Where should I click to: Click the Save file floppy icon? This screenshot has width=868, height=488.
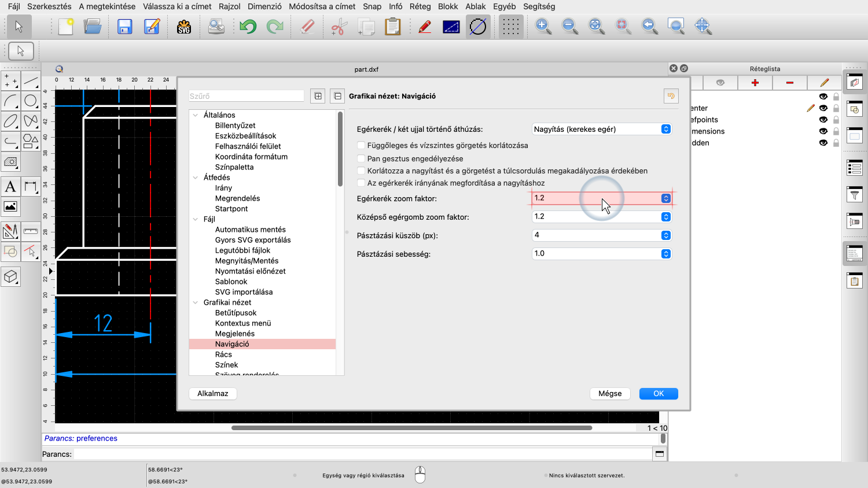tap(124, 27)
